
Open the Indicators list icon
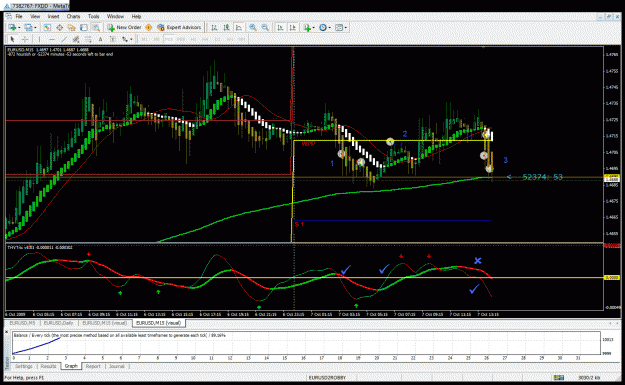point(307,28)
